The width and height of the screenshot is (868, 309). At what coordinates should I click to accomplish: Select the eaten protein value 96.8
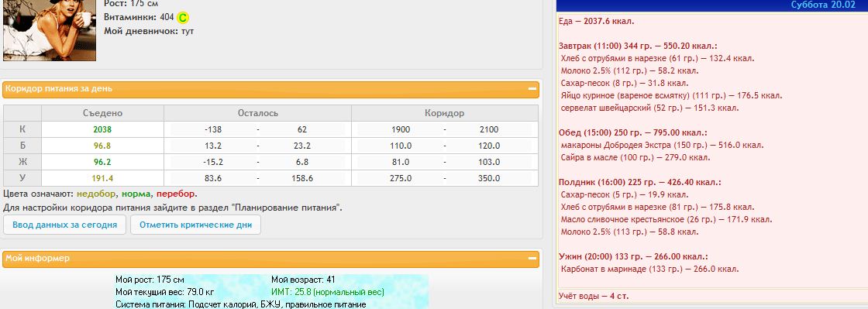pyautogui.click(x=102, y=146)
